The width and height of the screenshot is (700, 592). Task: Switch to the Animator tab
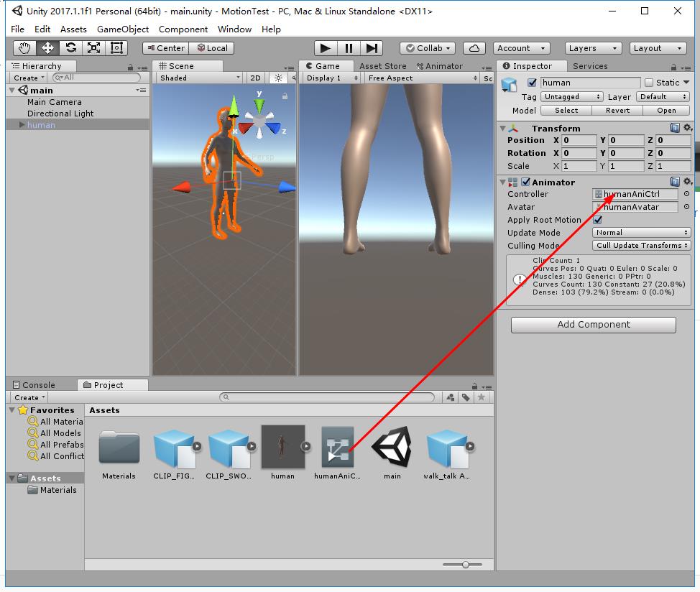(x=440, y=66)
